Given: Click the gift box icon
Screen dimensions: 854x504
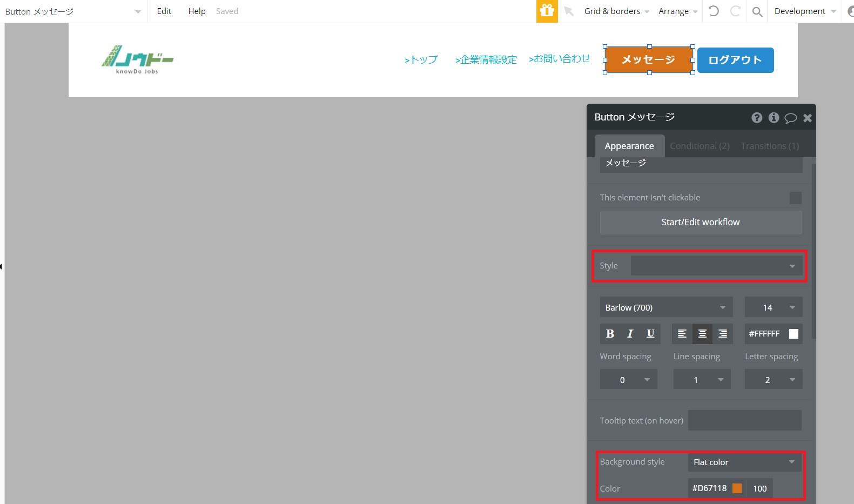Looking at the screenshot, I should point(547,11).
